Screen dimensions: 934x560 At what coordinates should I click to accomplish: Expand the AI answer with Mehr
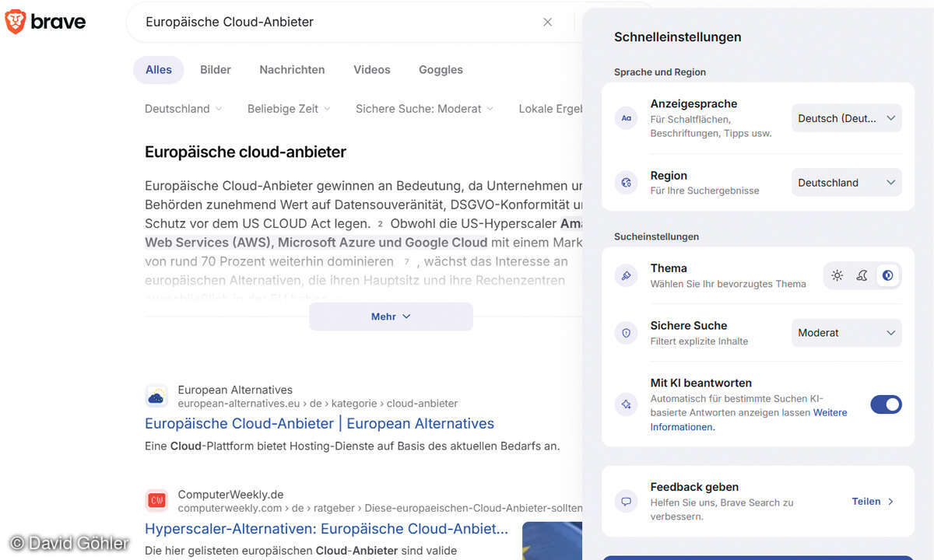point(391,317)
